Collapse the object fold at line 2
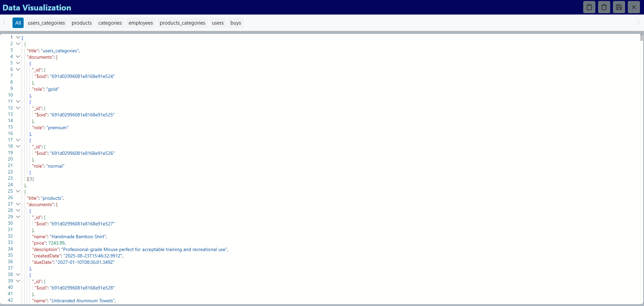 pyautogui.click(x=18, y=44)
